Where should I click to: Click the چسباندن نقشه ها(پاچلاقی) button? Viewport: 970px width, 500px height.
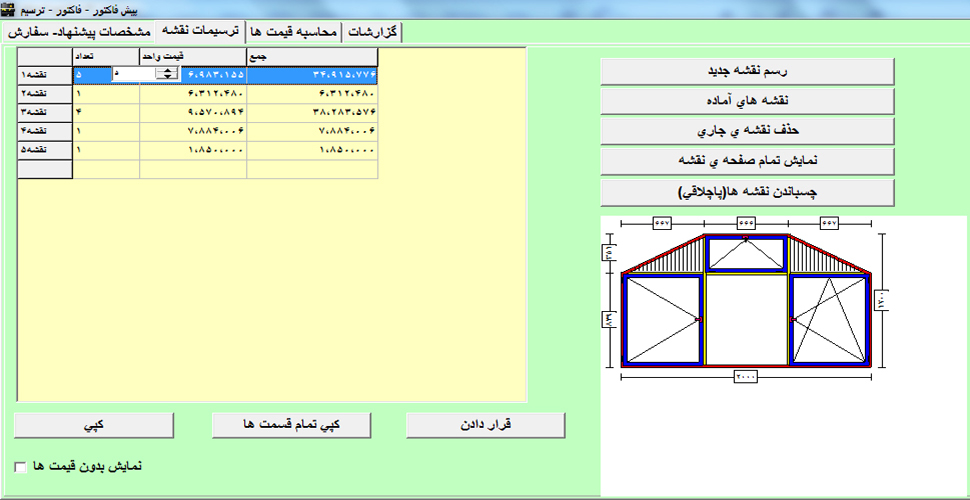pyautogui.click(x=747, y=191)
